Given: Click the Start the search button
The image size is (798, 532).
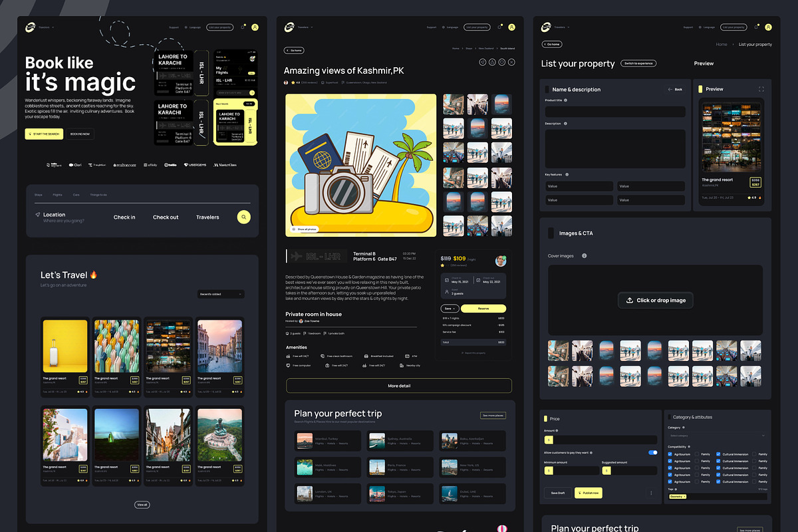Looking at the screenshot, I should pyautogui.click(x=44, y=134).
